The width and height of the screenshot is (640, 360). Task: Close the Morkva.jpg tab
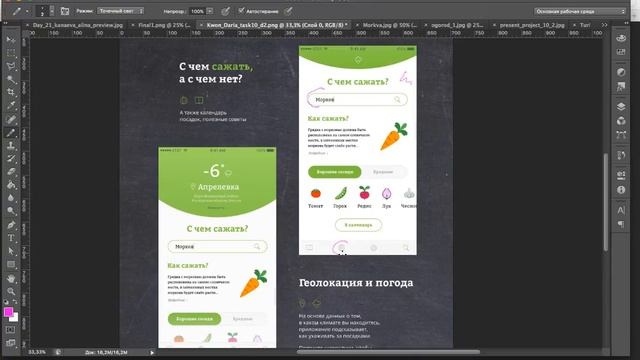(x=357, y=25)
